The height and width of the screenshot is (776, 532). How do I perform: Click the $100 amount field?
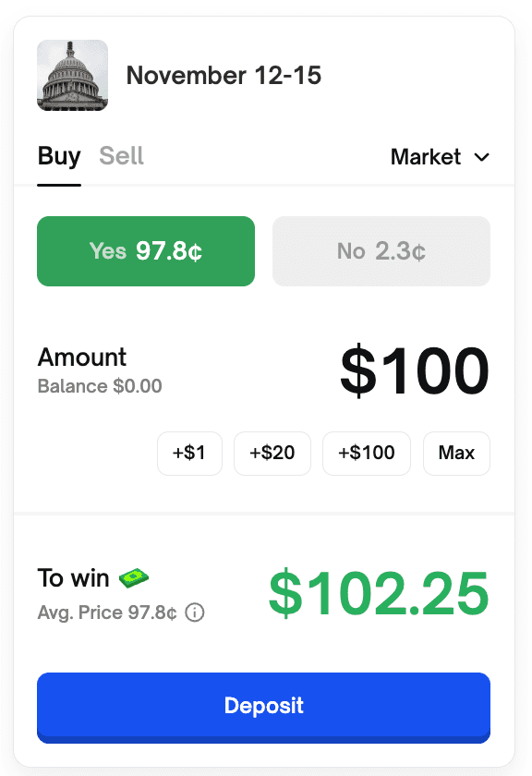tap(414, 370)
